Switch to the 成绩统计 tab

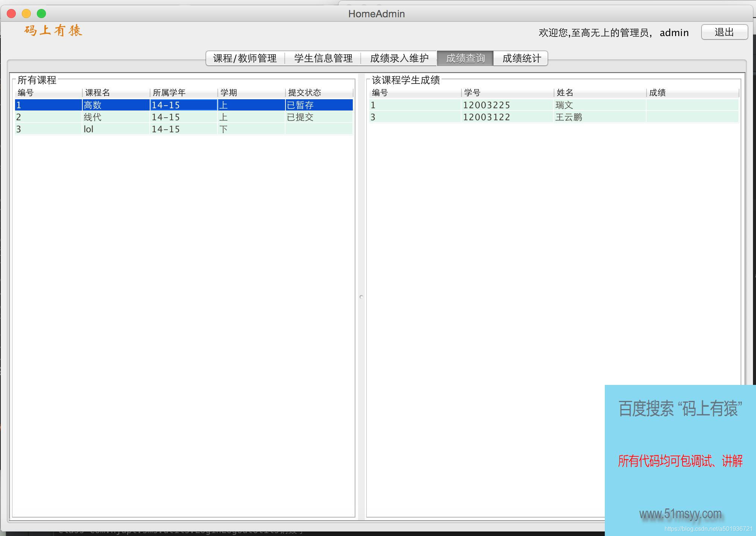[x=521, y=58]
